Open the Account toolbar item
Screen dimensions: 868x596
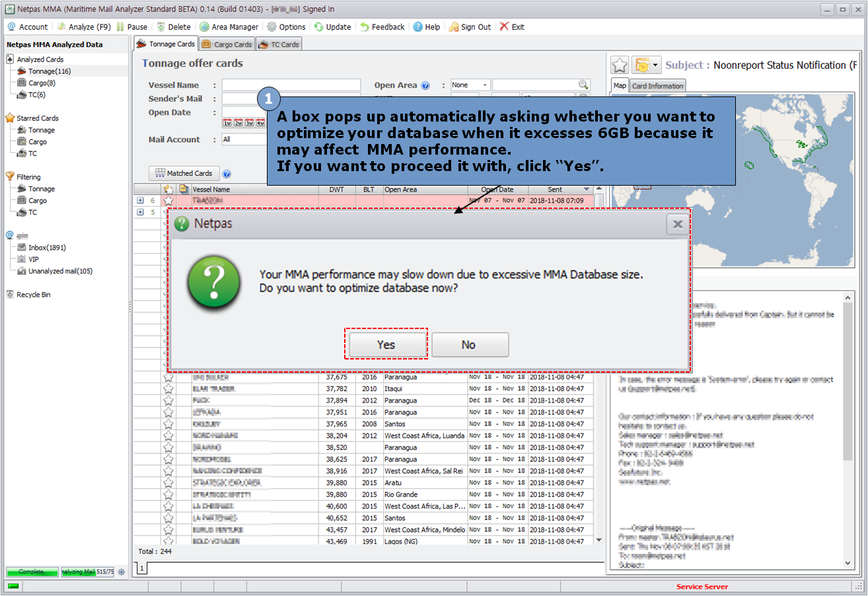[27, 27]
